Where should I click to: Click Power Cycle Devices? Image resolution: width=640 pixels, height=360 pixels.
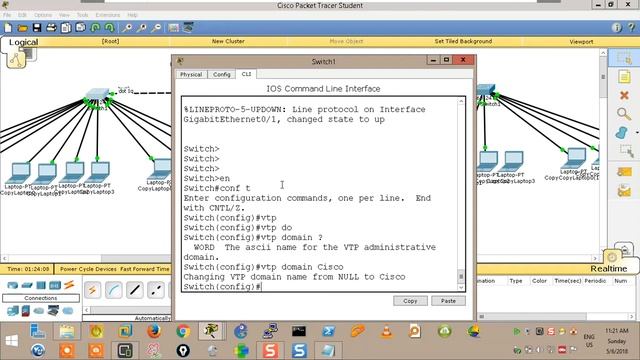pos(88,269)
